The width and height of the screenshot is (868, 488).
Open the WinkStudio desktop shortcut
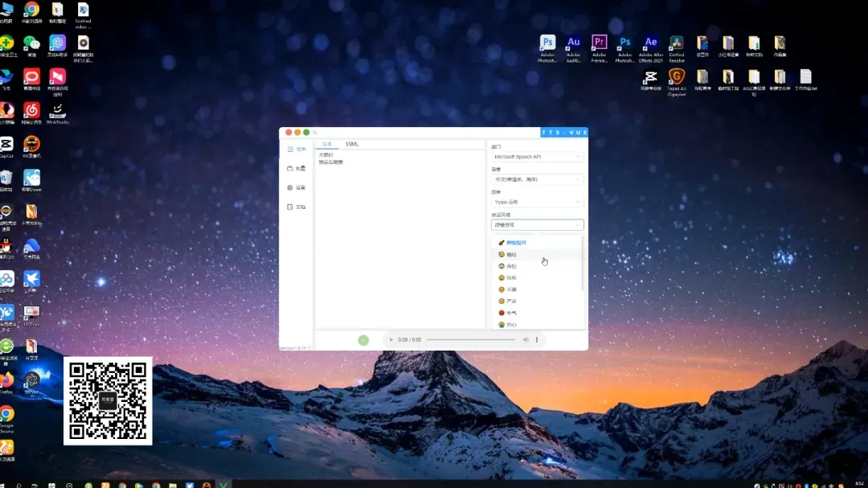pyautogui.click(x=58, y=113)
